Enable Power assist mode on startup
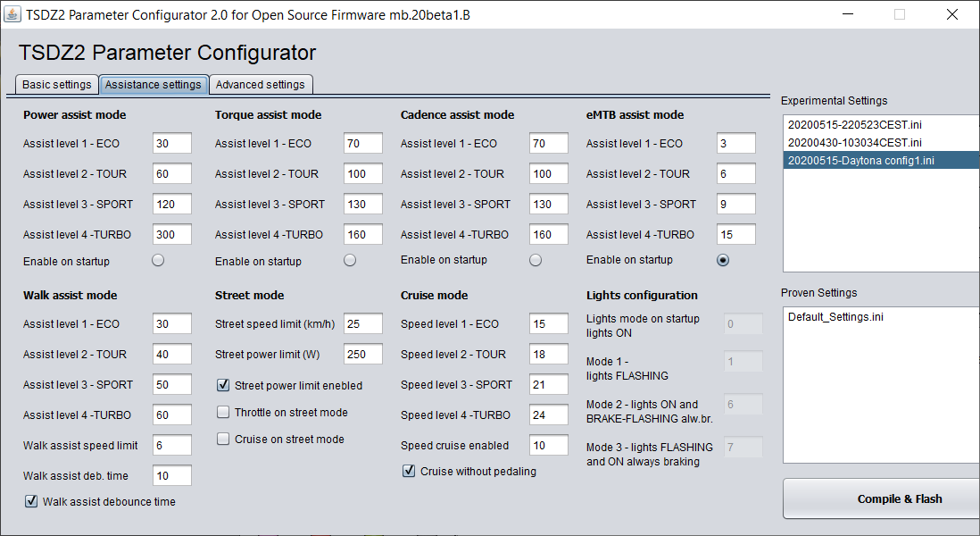The width and height of the screenshot is (980, 536). tap(158, 260)
